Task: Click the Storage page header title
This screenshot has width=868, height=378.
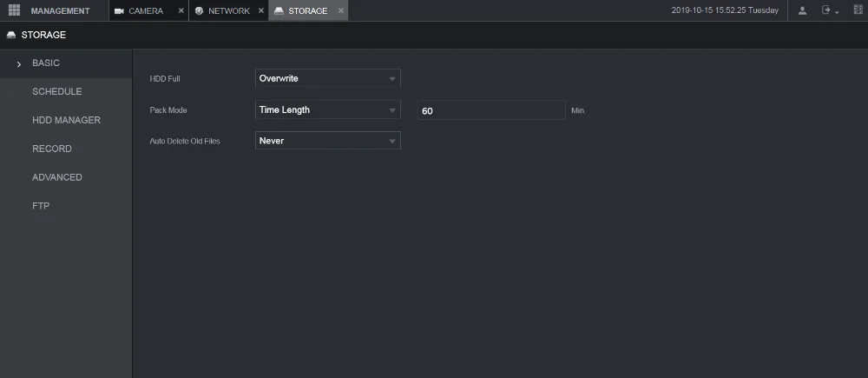Action: pos(43,35)
